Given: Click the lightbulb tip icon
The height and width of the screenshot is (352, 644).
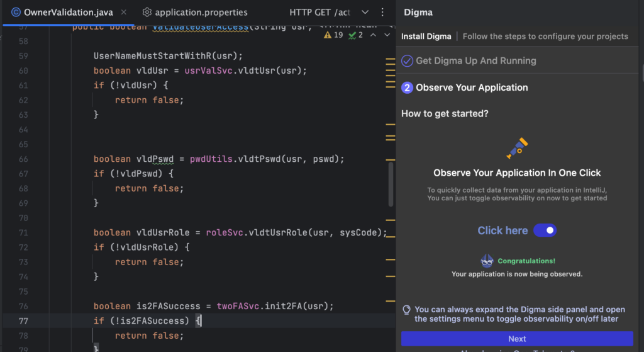Looking at the screenshot, I should click(x=406, y=310).
